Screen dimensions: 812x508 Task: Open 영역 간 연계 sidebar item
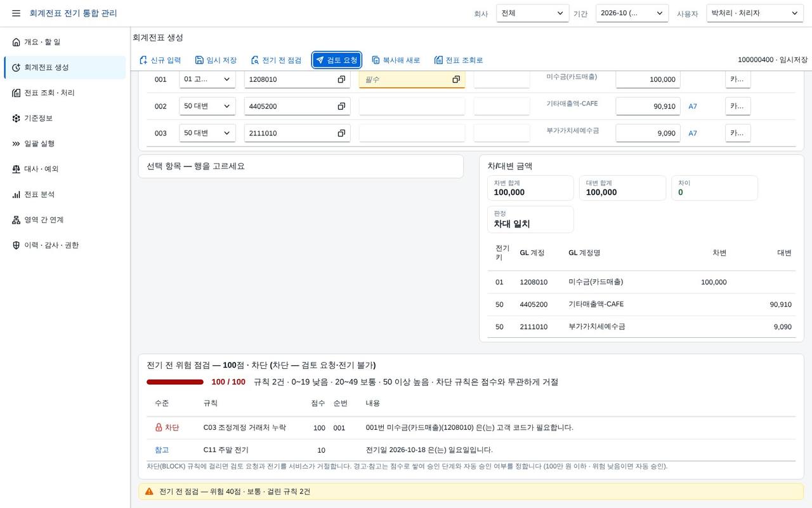[x=65, y=220]
